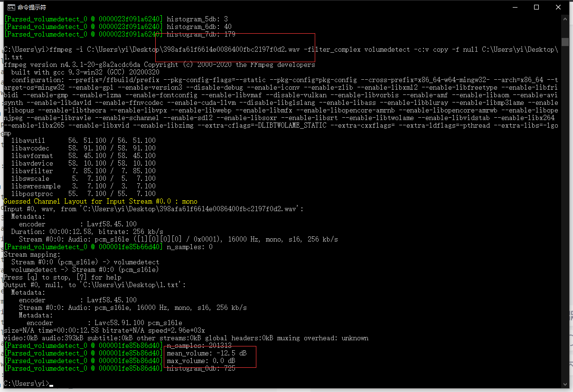
Task: Click 'size=N/A time=00:00:12.58' status line
Action: click(x=104, y=330)
